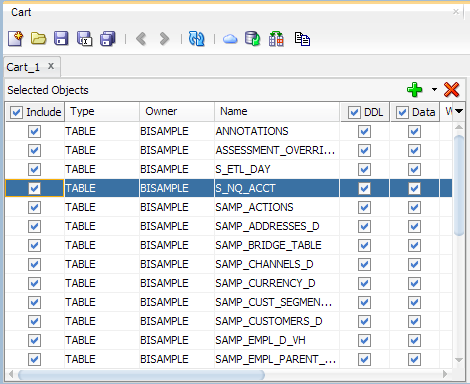The image size is (470, 384).
Task: Open dropdown arrow next to green plus
Action: (x=434, y=89)
